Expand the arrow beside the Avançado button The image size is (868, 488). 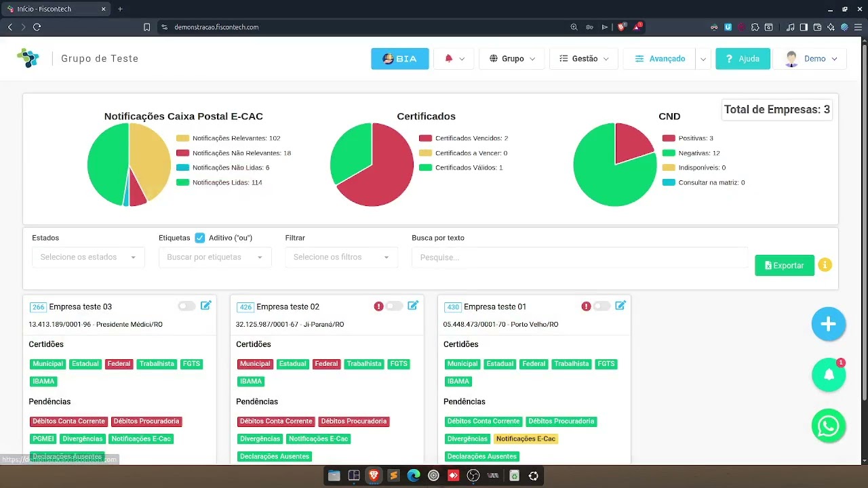[x=703, y=59]
